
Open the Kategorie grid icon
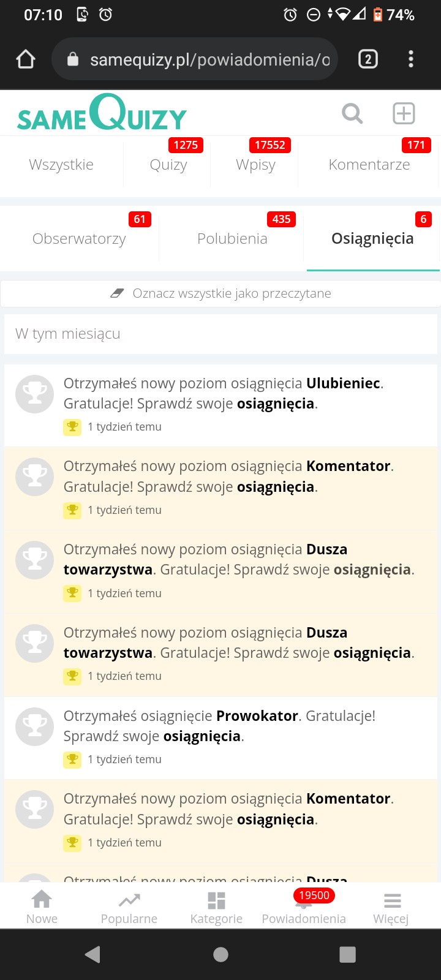pyautogui.click(x=216, y=907)
